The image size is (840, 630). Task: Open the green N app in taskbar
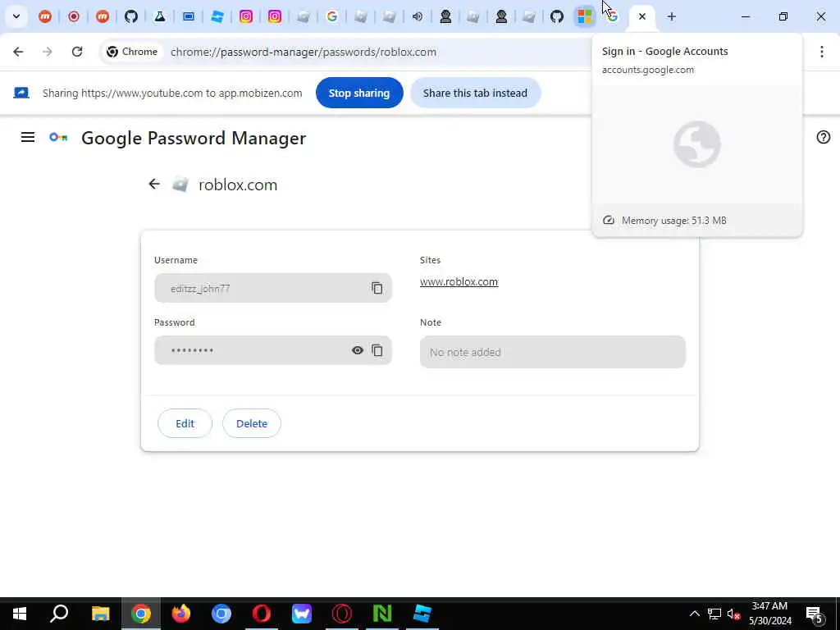pyautogui.click(x=382, y=614)
